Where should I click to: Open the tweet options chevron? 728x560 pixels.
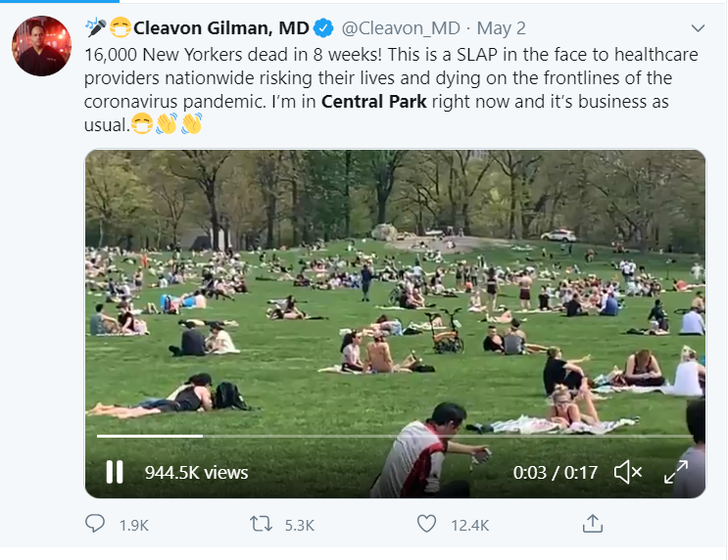[x=698, y=27]
